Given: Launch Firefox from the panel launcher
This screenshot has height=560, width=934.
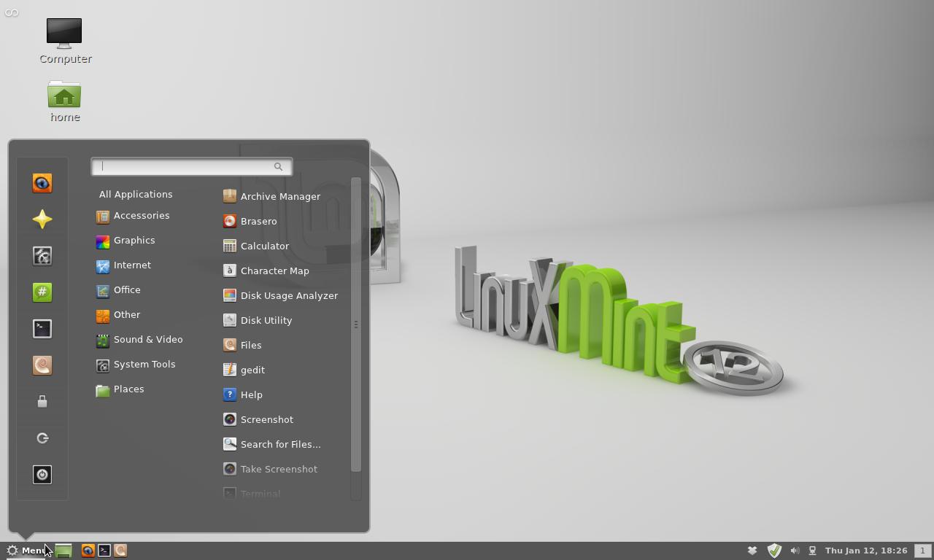Looking at the screenshot, I should coord(88,551).
